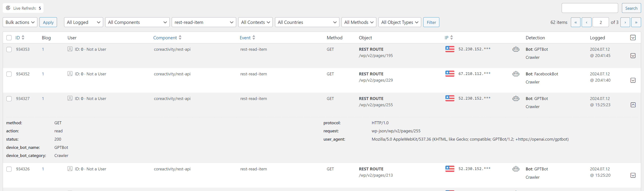Check the checkbox for row 934326
Viewport: 644px width, 191px height.
[x=9, y=169]
